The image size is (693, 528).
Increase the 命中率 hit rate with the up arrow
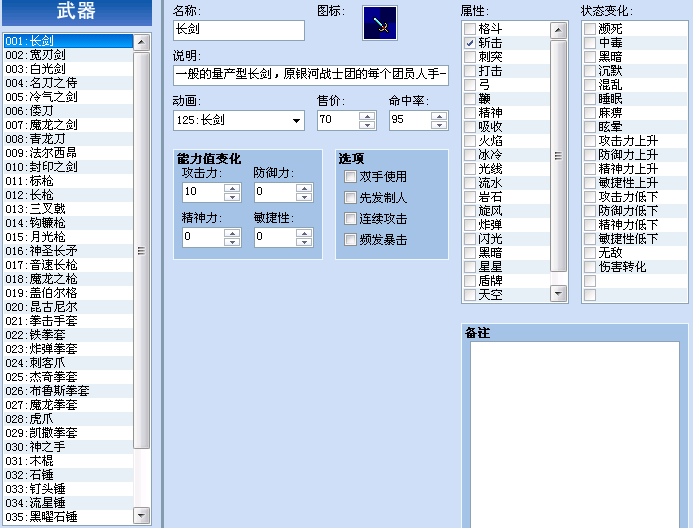click(x=439, y=116)
